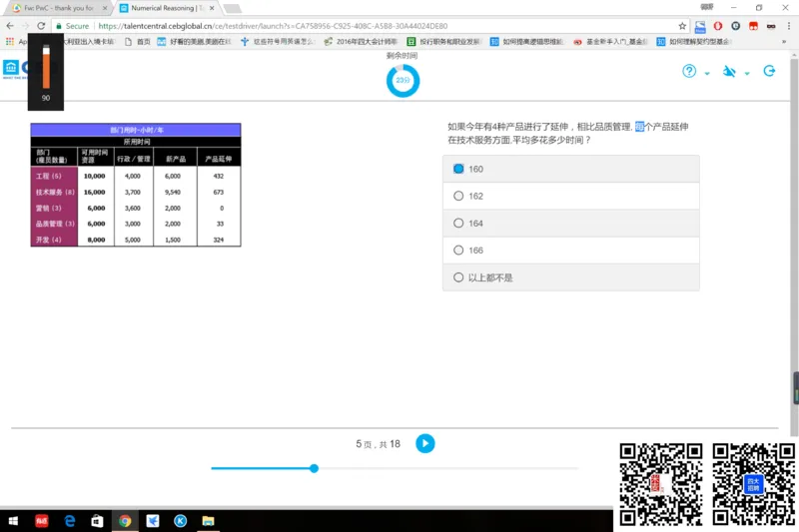Image resolution: width=799 pixels, height=532 pixels.
Task: Expand the arrow next to help icon
Action: [707, 73]
